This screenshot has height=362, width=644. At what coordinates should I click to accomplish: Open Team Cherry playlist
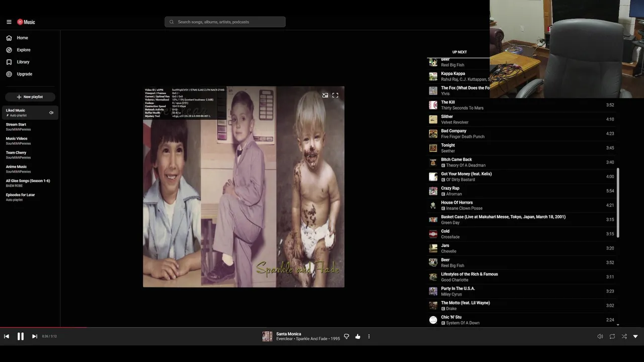tap(30, 155)
